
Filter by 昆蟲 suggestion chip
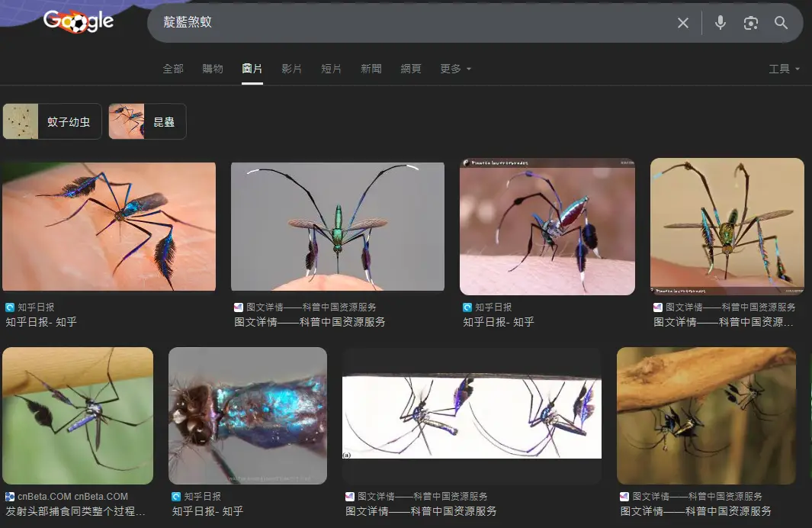[x=147, y=121]
